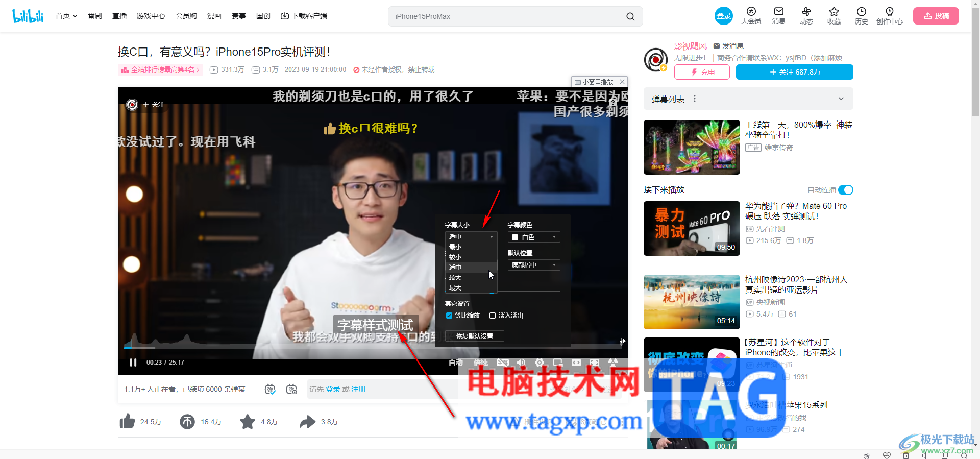The width and height of the screenshot is (980, 459).
Task: Click the 投稿 upload button
Action: 936,16
